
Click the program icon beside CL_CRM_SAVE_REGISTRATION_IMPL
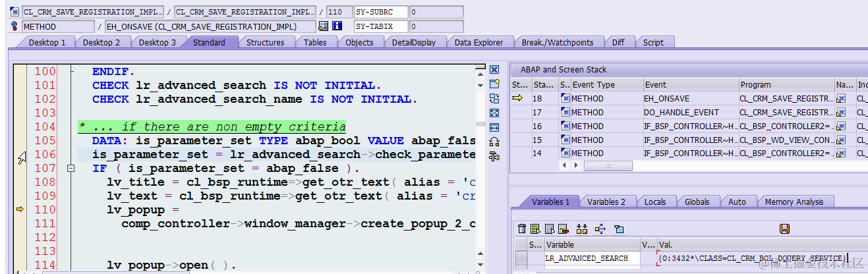point(14,12)
